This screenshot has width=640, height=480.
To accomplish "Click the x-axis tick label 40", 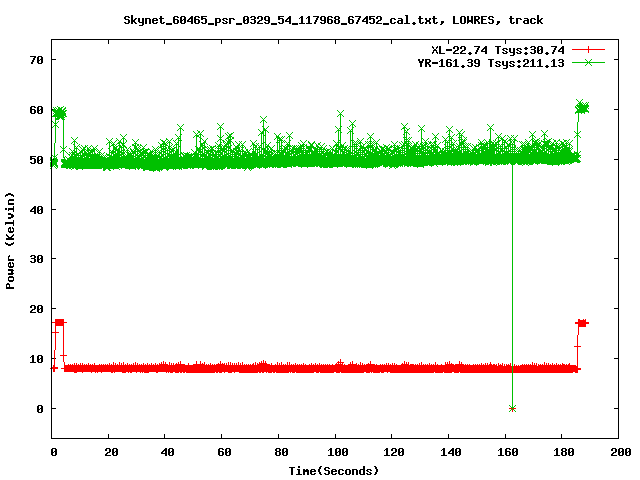I will (x=167, y=452).
